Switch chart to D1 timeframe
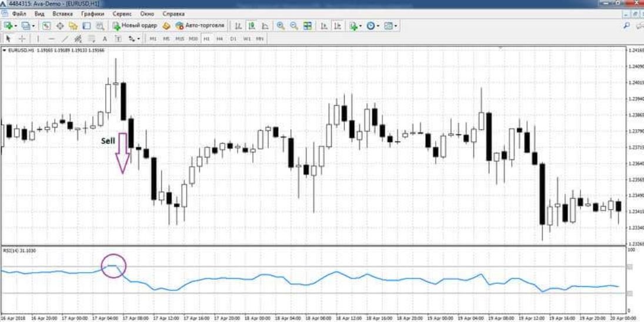This screenshot has width=644, height=322. 233,39
